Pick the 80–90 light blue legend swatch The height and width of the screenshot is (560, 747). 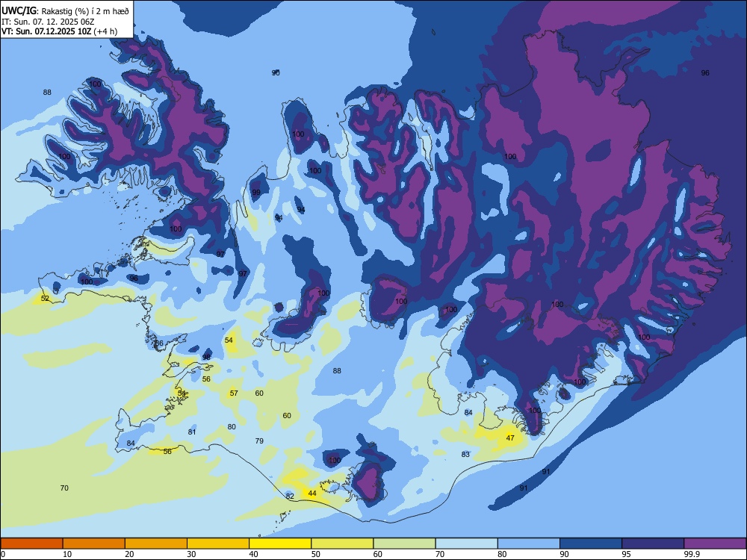click(529, 544)
